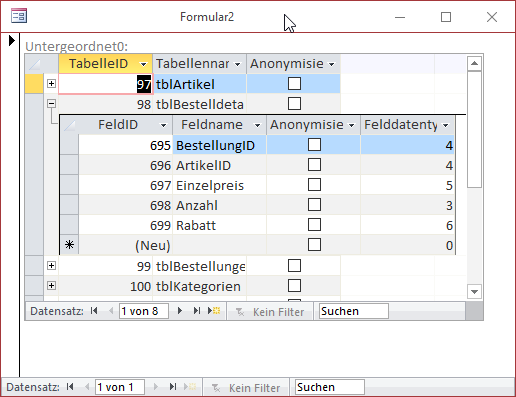516x397 pixels.
Task: Toggle checkbox in the (Neu) row
Action: coord(314,245)
